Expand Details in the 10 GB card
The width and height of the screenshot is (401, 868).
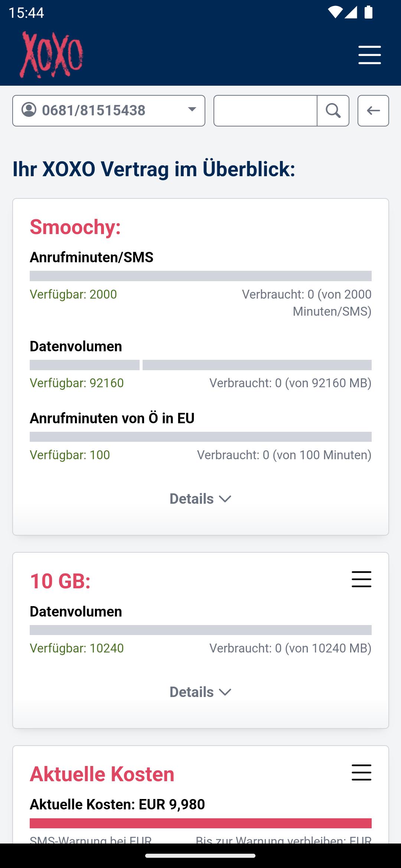click(x=200, y=692)
